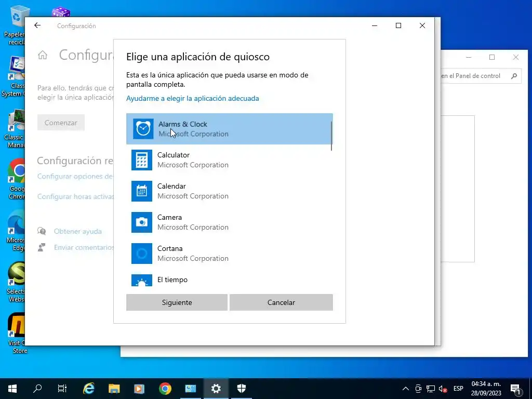Open the Classic System desktop shortcut
Image resolution: width=532 pixels, height=399 pixels.
tap(14, 77)
